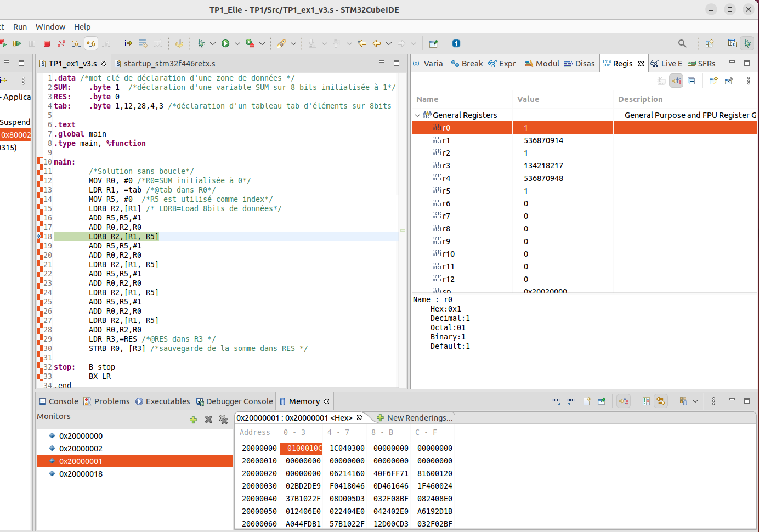Screen dimensions: 759x532
Task: Toggle Link Memory Rendering Panes button
Action: [661, 401]
